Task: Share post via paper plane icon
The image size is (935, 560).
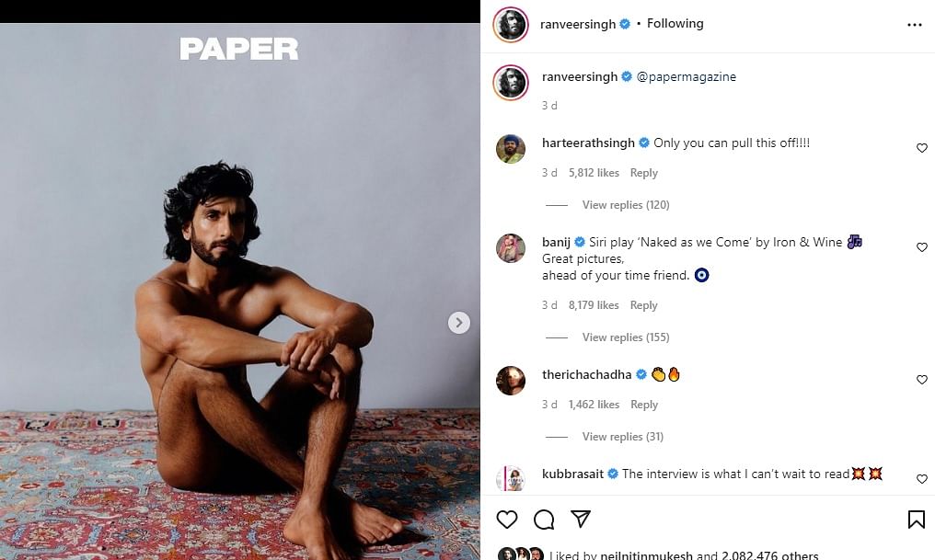Action: click(x=580, y=519)
